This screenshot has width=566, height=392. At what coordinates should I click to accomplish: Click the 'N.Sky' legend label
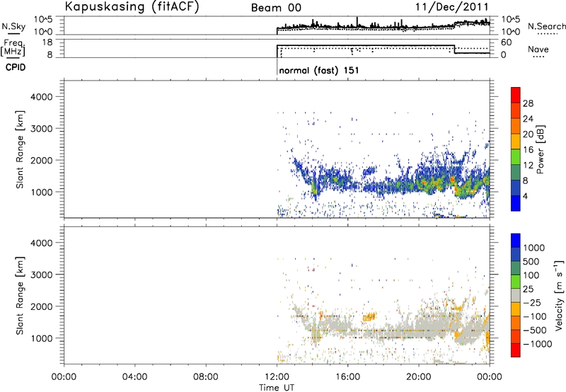pos(13,26)
